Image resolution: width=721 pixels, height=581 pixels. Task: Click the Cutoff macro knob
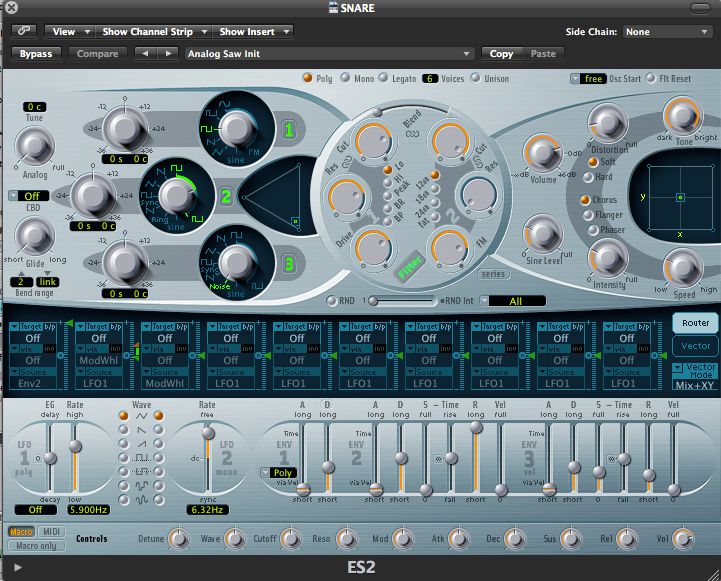[291, 539]
